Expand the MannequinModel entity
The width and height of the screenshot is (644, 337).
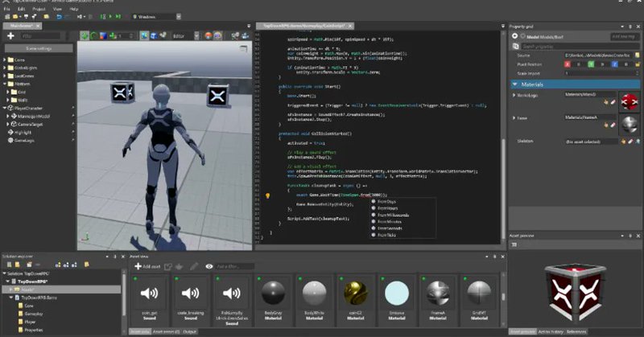point(8,116)
